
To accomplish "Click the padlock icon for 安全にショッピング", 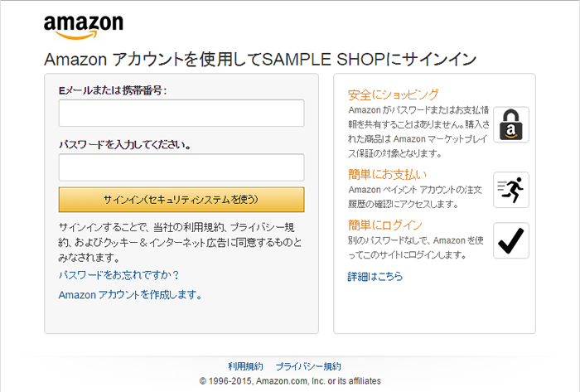I will point(511,125).
